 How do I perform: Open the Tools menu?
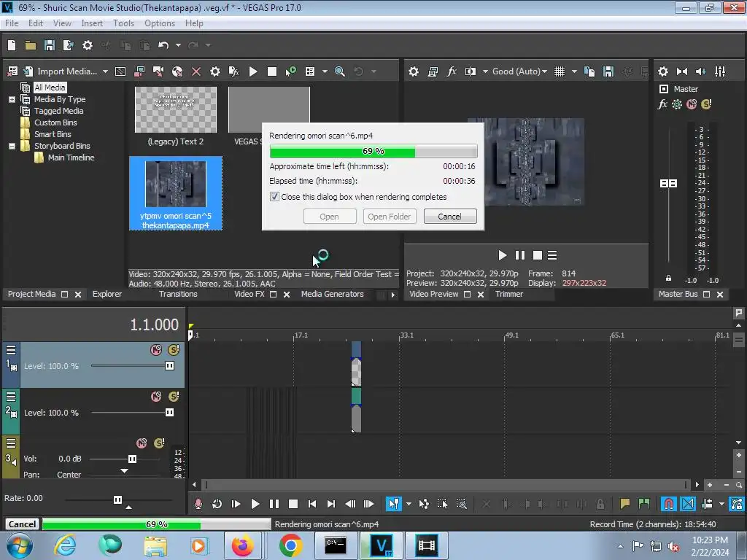tap(123, 23)
